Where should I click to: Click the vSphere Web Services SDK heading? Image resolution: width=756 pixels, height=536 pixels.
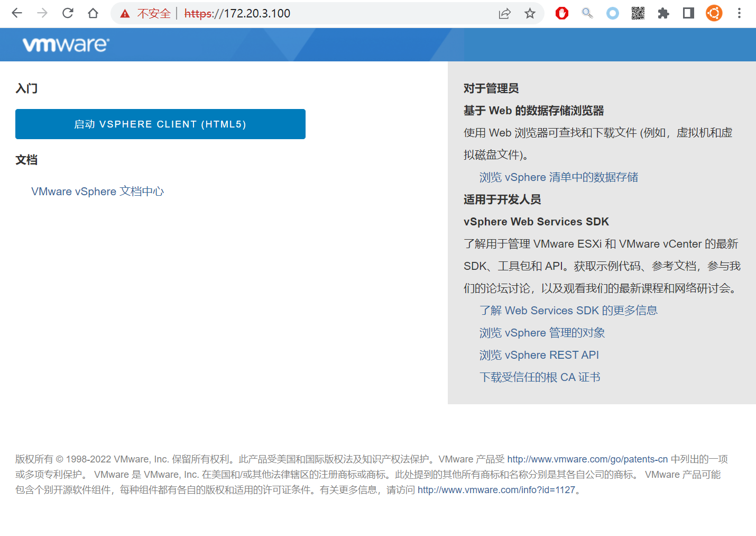(536, 222)
